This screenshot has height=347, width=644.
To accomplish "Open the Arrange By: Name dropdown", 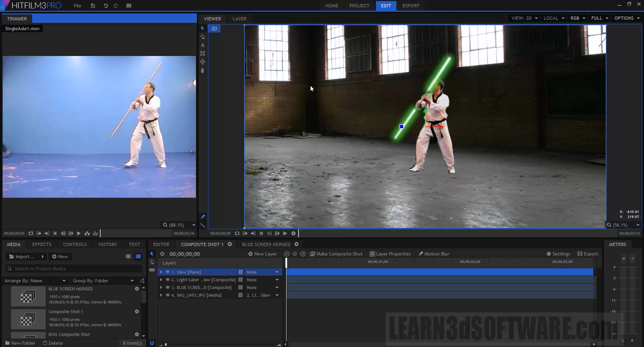I will (x=35, y=281).
